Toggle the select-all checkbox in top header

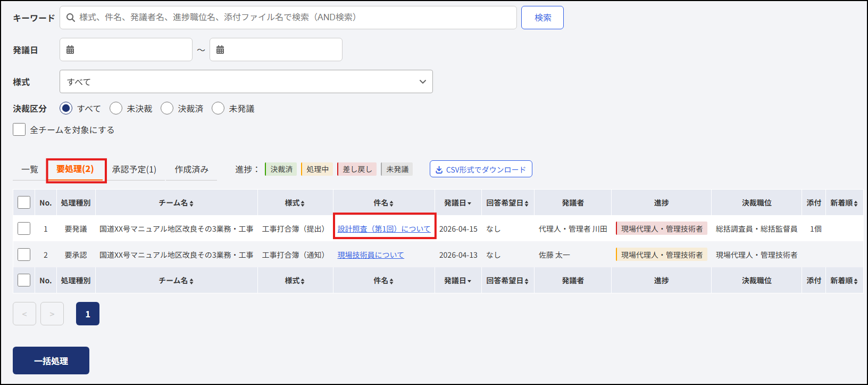[x=24, y=202]
